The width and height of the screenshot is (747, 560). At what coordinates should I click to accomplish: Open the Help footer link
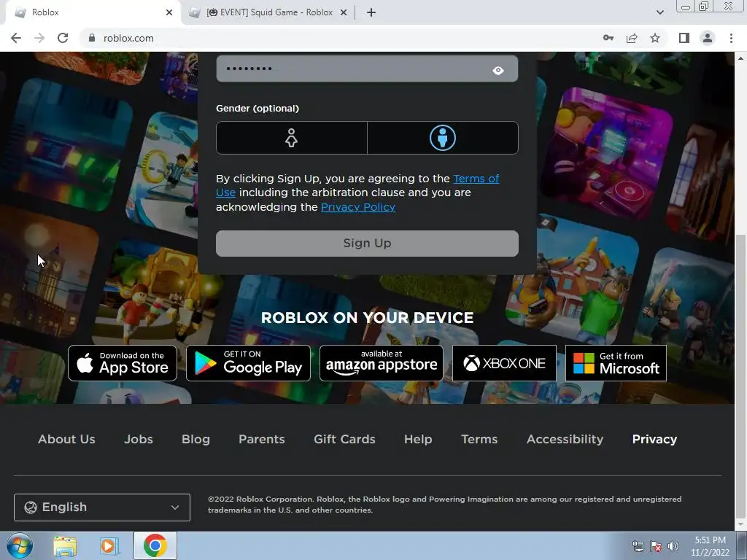418,439
